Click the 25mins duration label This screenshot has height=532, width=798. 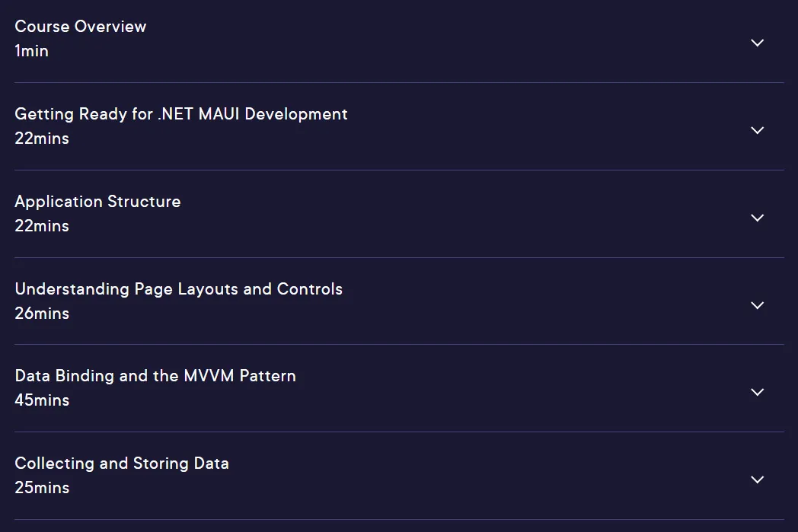coord(42,488)
